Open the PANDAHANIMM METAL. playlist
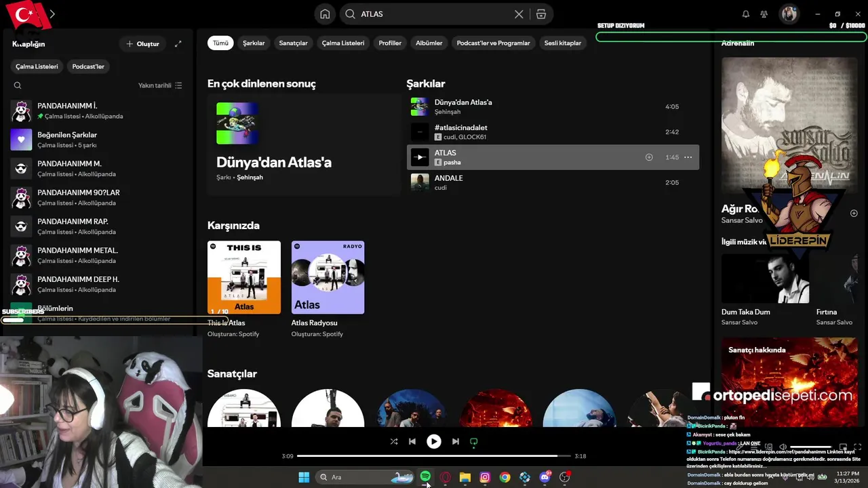 coord(98,256)
